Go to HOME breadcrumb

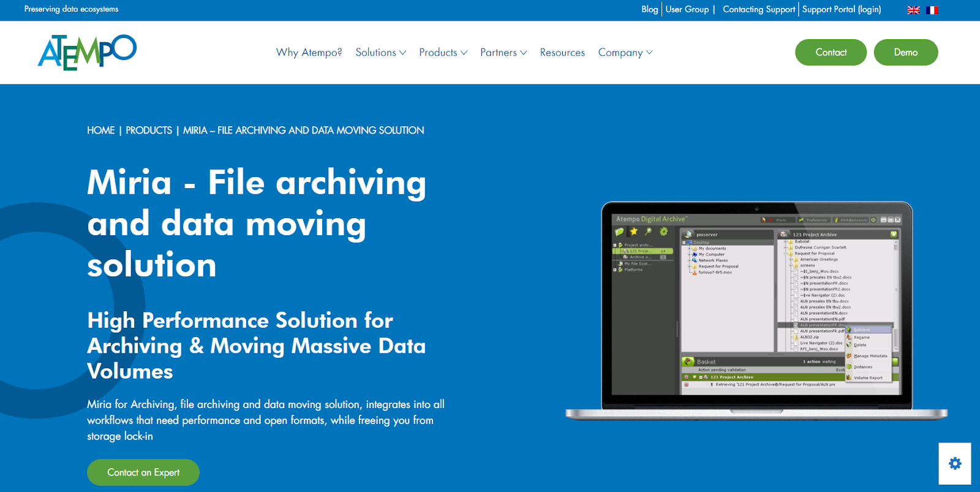[100, 131]
